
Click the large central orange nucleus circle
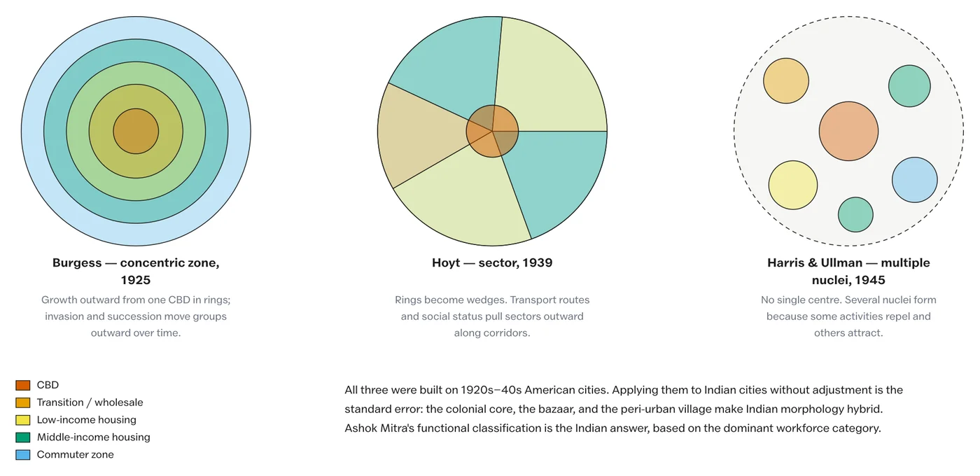[848, 131]
